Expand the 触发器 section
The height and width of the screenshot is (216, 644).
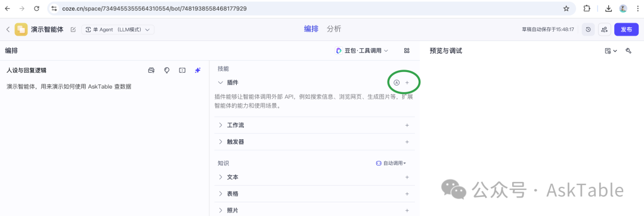(221, 142)
